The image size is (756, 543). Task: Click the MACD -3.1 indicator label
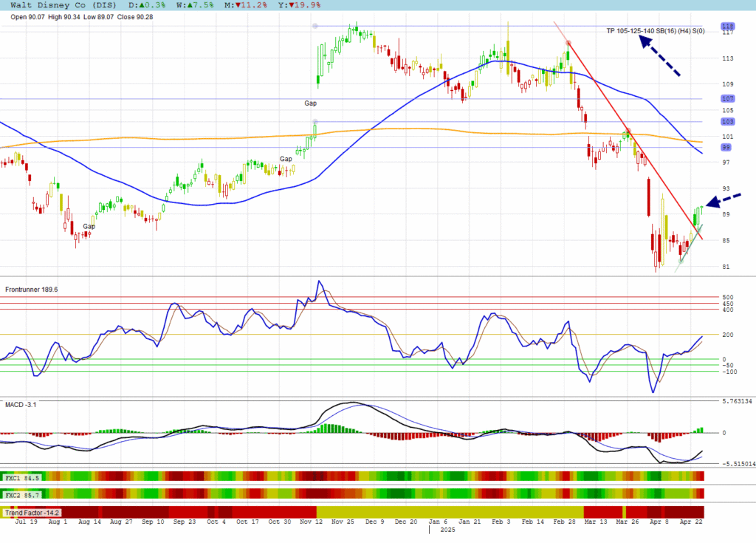[x=21, y=404]
